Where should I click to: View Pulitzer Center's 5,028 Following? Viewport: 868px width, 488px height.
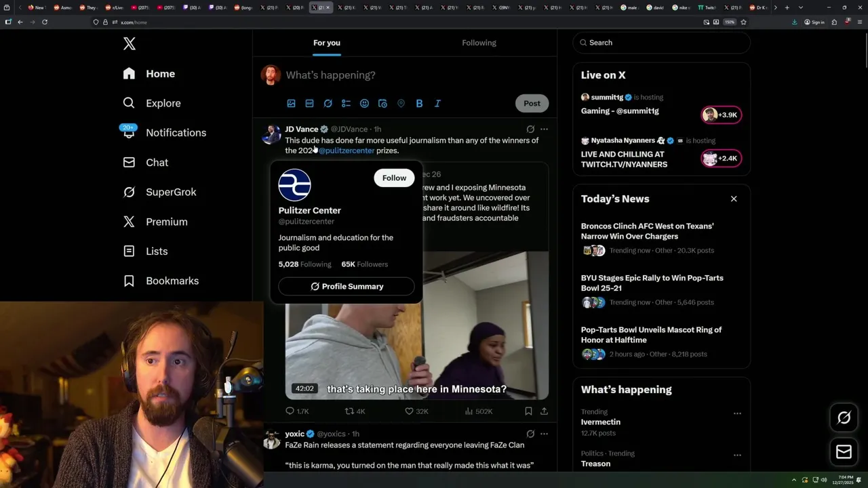point(304,264)
